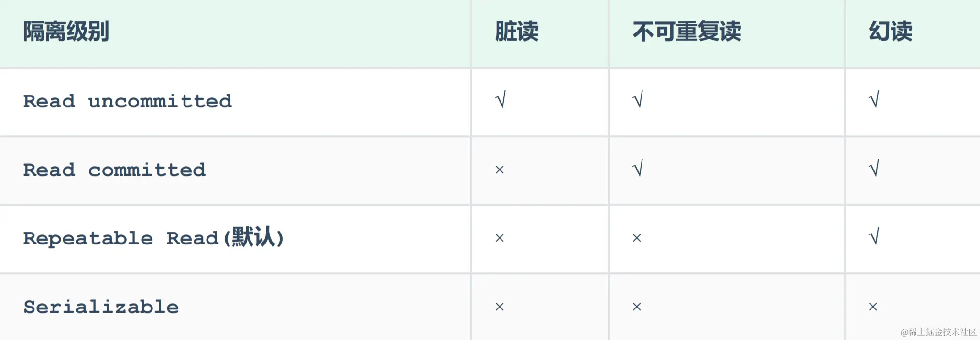Viewport: 980px width, 340px height.
Task: Select the Serializable row label
Action: click(101, 307)
